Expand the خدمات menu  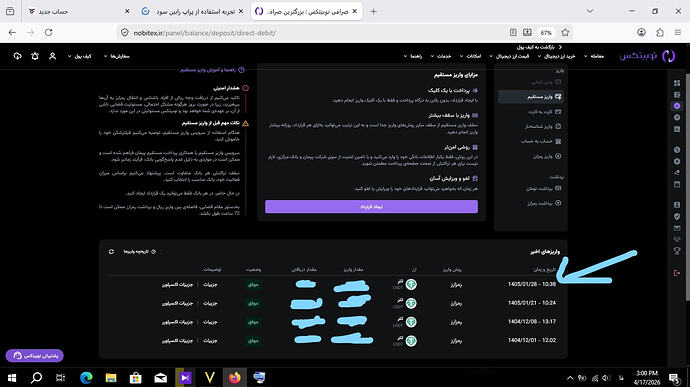click(x=440, y=56)
